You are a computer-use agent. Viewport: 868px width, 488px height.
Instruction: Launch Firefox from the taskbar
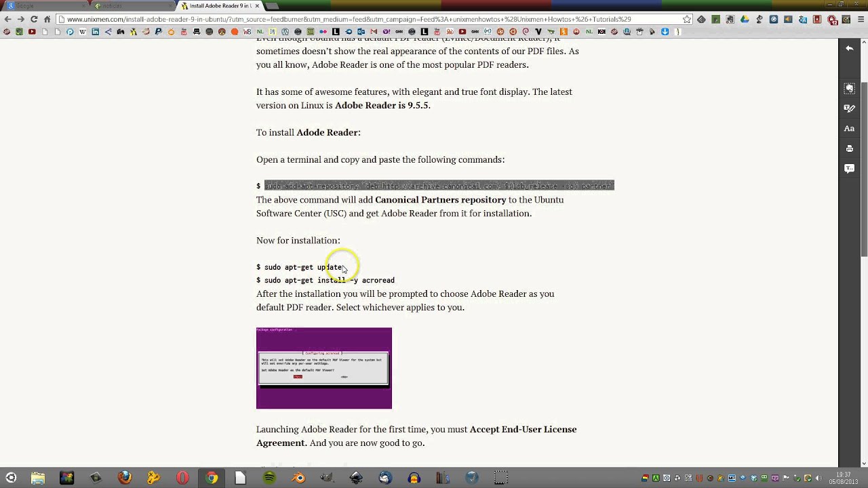(x=124, y=478)
